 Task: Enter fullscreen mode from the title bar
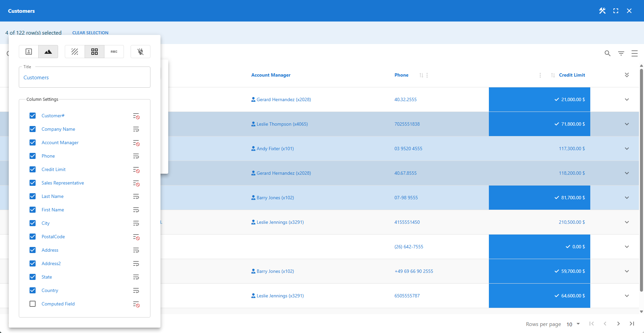(616, 11)
